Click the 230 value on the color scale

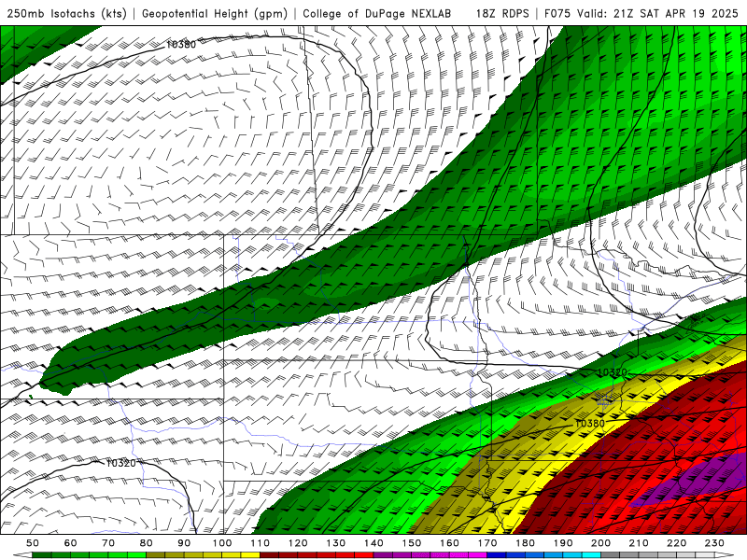tap(714, 543)
